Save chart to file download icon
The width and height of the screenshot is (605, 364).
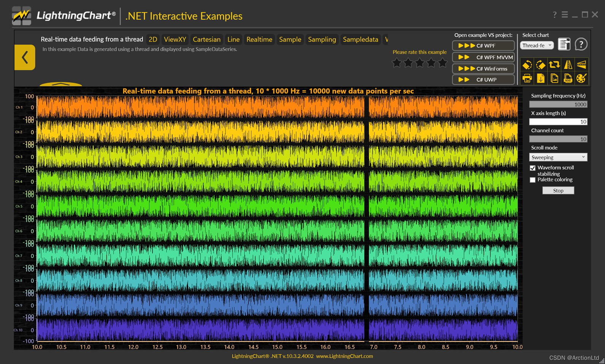[x=541, y=78]
